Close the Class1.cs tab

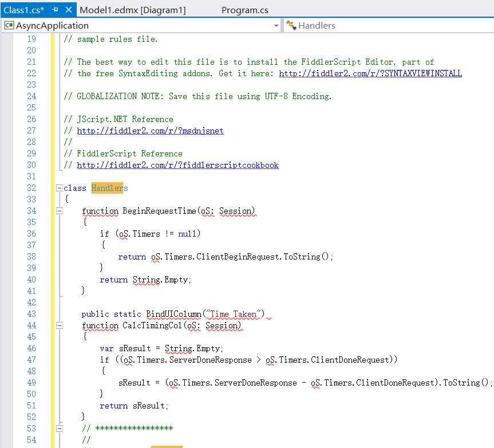pyautogui.click(x=68, y=10)
